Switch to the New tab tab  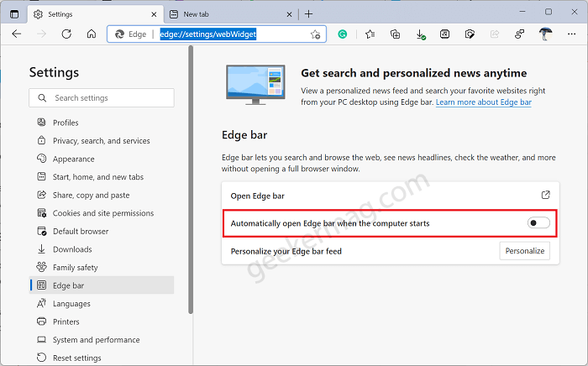[231, 14]
